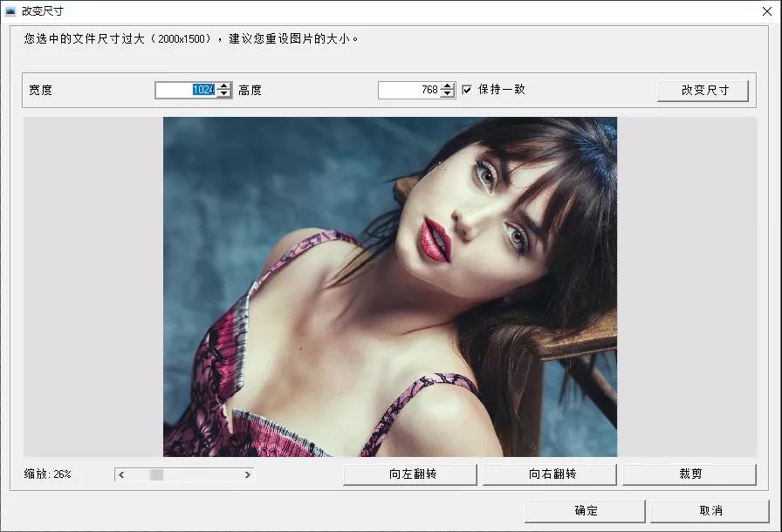
Task: Click the 改变尺寸 resize button
Action: [703, 91]
